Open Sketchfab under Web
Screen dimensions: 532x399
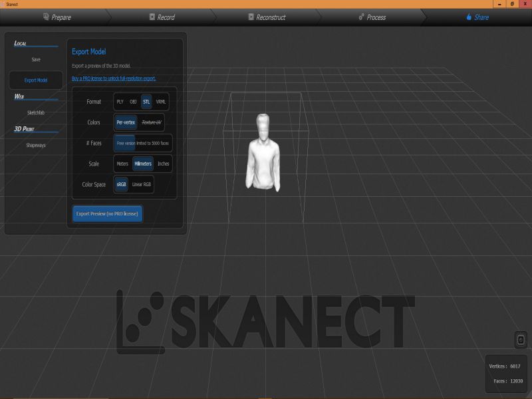pyautogui.click(x=36, y=112)
